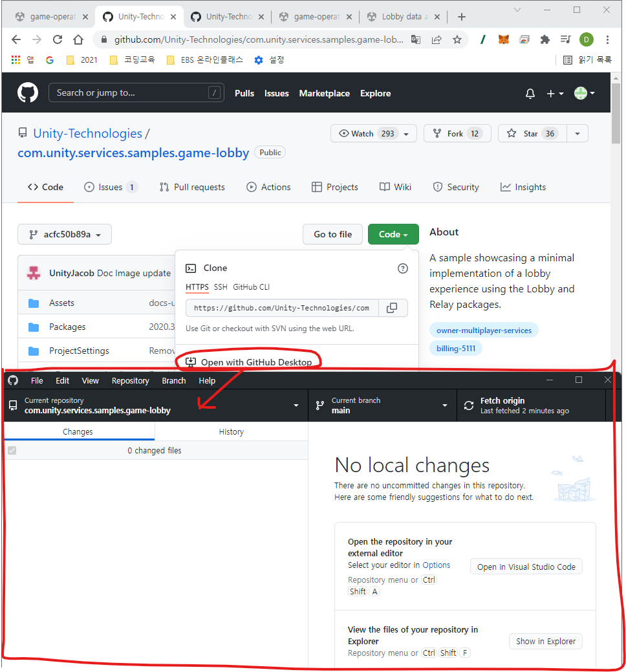Open the extensions puzzle icon
This screenshot has width=626, height=672.
pyautogui.click(x=545, y=39)
